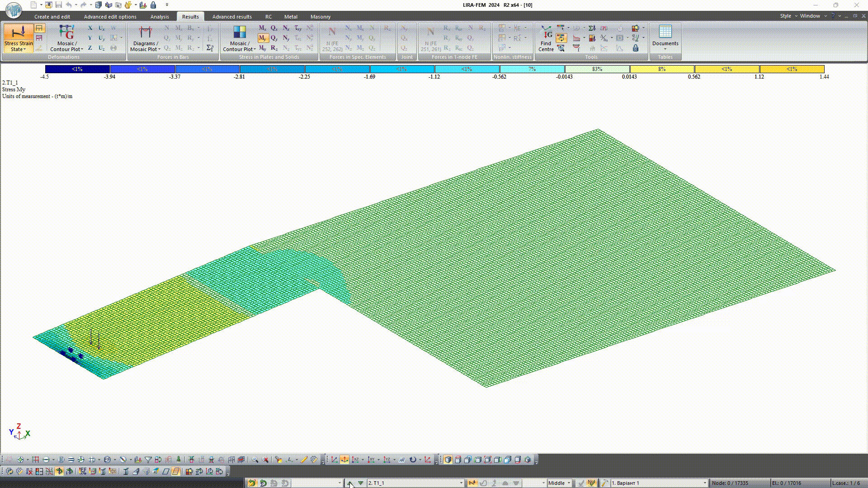Switch to the Analysis tab
This screenshot has height=488, width=868.
[160, 17]
